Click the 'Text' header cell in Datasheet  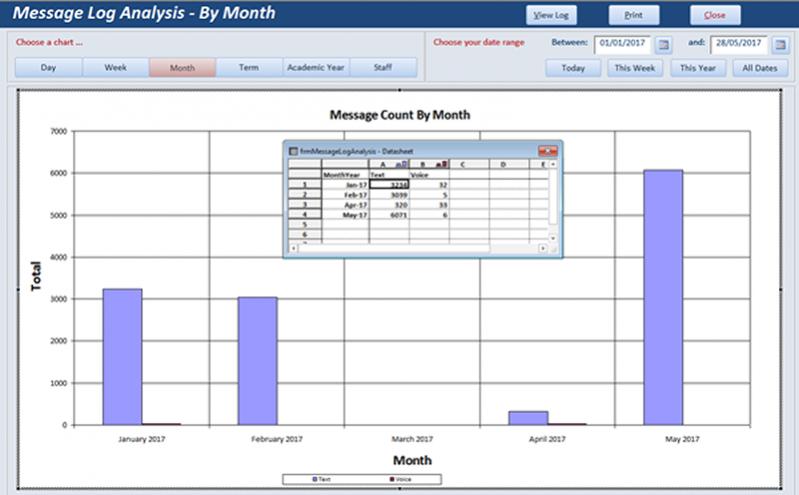(x=389, y=175)
